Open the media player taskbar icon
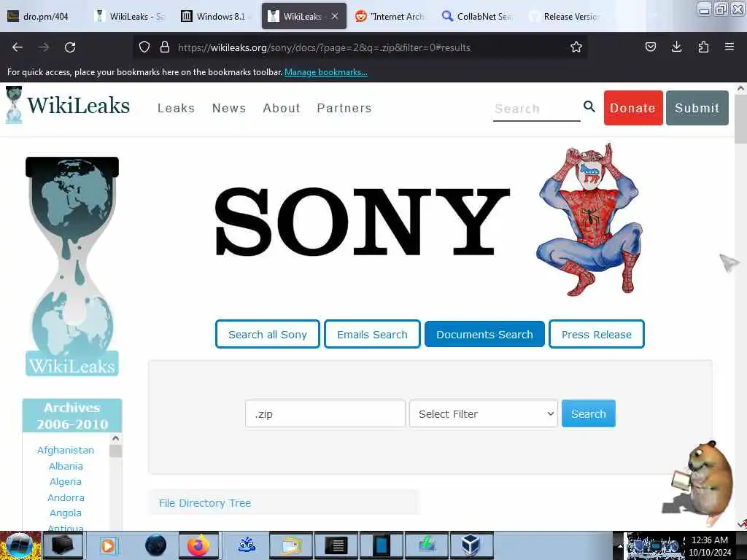747x560 pixels. pyautogui.click(x=108, y=545)
